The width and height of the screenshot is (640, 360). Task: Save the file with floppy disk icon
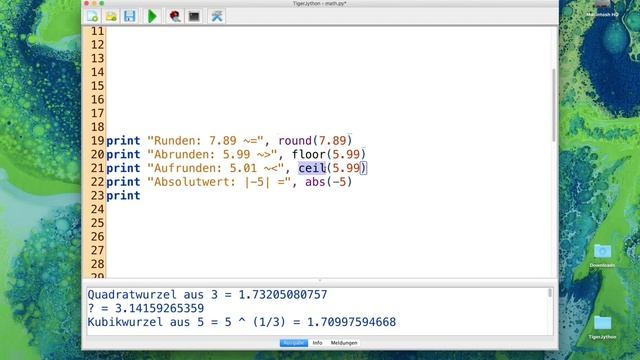tap(130, 16)
